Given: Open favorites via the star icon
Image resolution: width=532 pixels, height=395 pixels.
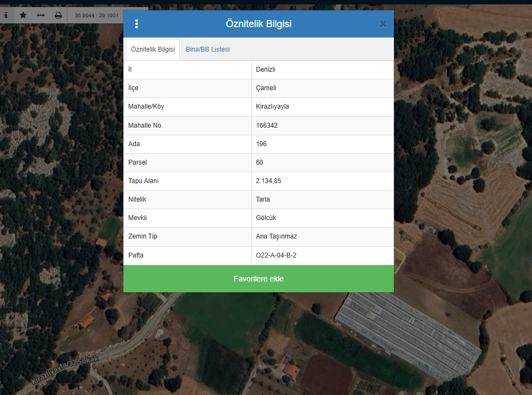Looking at the screenshot, I should (x=23, y=15).
